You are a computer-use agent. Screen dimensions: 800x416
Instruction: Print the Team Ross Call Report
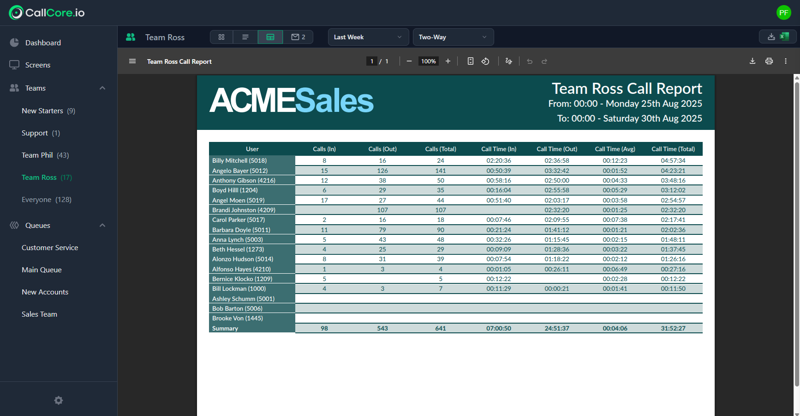click(x=769, y=61)
